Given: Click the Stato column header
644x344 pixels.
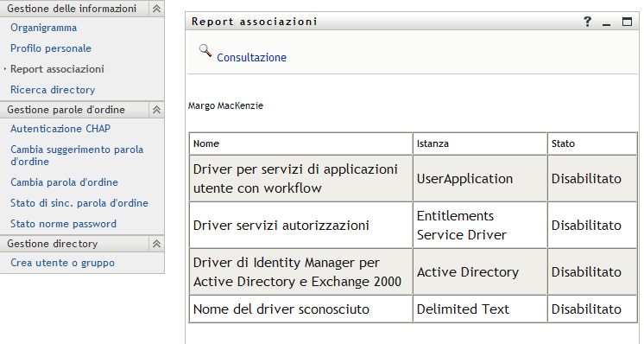Looking at the screenshot, I should click(592, 143).
